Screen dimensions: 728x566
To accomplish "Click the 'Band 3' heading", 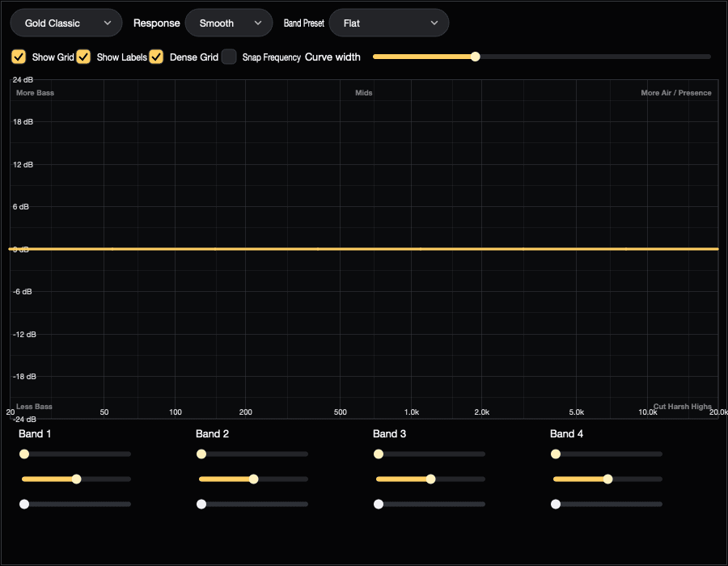I will [x=389, y=433].
